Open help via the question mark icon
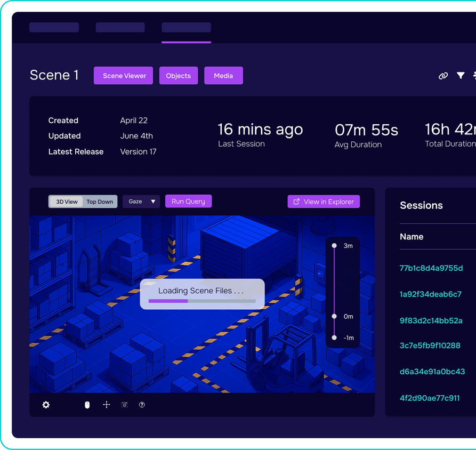Screen dimensions: 476x450 (142, 405)
